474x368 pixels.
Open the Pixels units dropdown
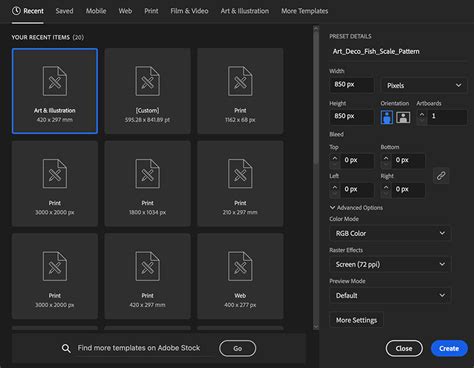(424, 85)
